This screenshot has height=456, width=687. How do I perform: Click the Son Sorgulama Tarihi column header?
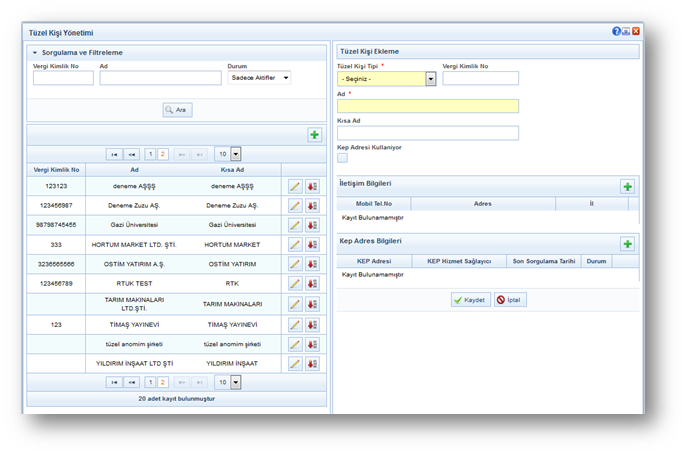click(x=544, y=262)
